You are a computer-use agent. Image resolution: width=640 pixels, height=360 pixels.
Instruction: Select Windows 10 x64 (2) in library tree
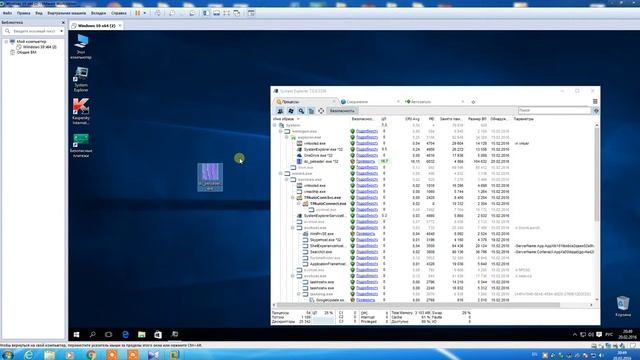tap(40, 47)
